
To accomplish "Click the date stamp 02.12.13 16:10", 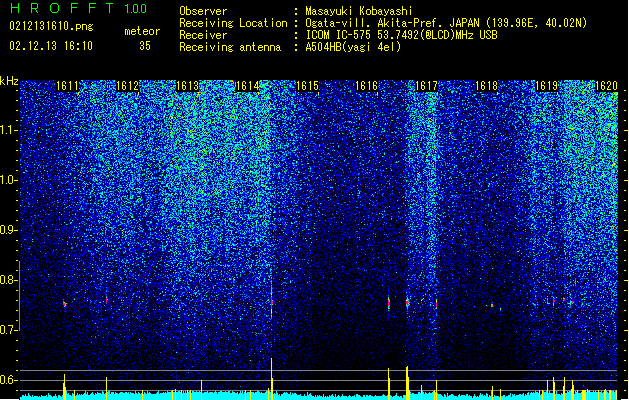I will tap(51, 46).
